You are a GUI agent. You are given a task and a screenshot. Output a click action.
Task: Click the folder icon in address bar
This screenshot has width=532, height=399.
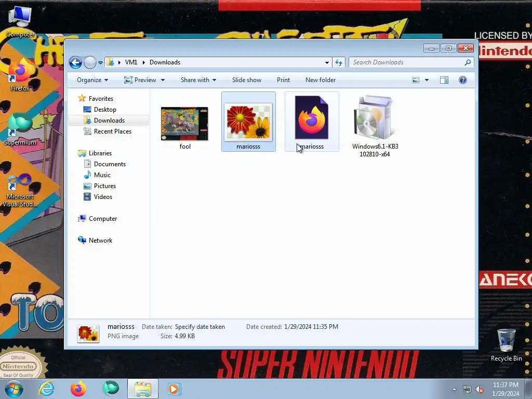110,62
